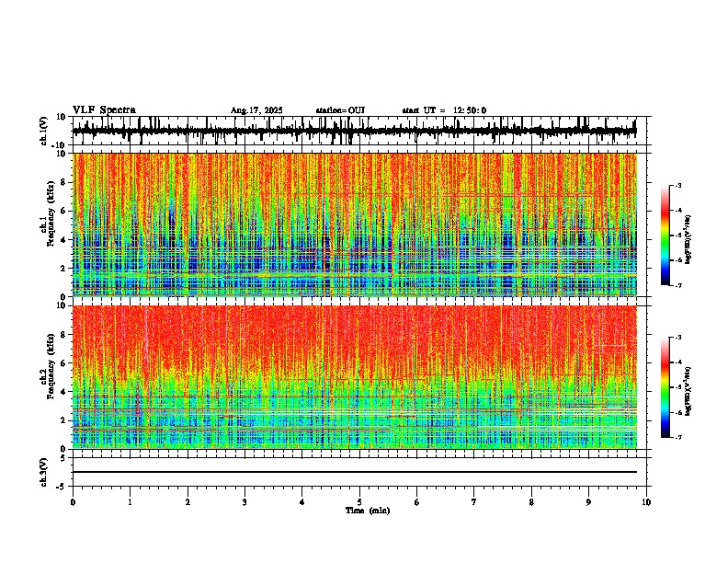728x563 pixels.
Task: Click the "station=OUI" header label
Action: (340, 110)
